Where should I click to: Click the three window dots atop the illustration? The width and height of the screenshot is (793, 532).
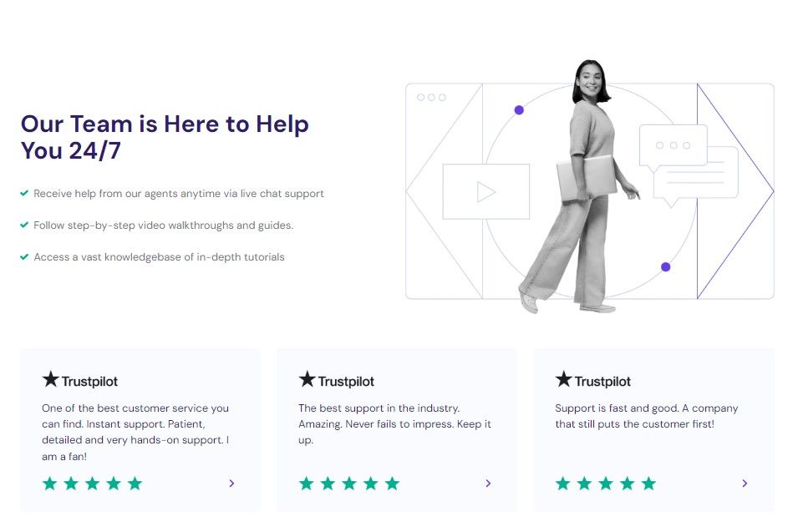(431, 97)
